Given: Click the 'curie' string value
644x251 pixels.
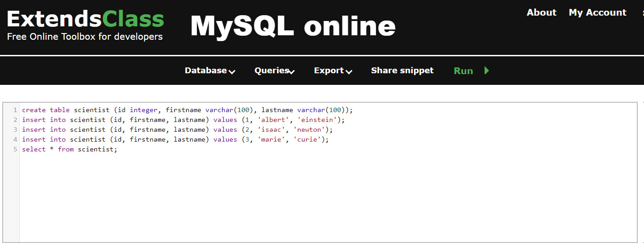Looking at the screenshot, I should pos(307,139).
